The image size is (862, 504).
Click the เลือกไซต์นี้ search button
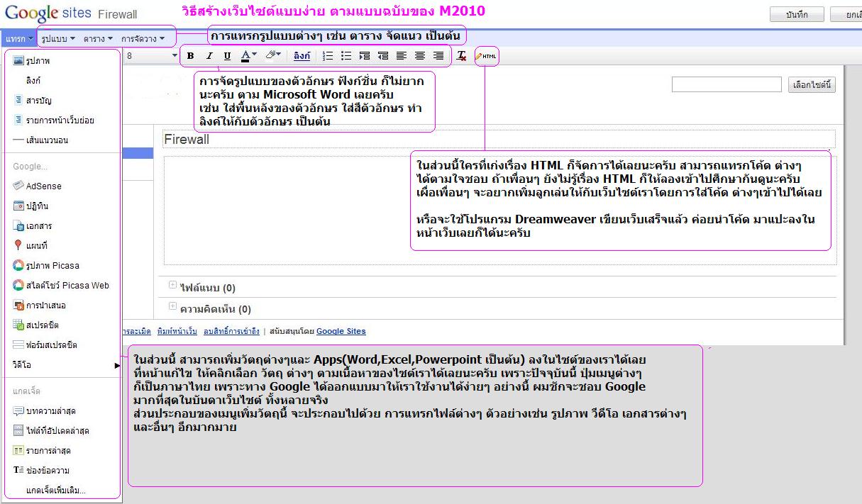pos(812,85)
